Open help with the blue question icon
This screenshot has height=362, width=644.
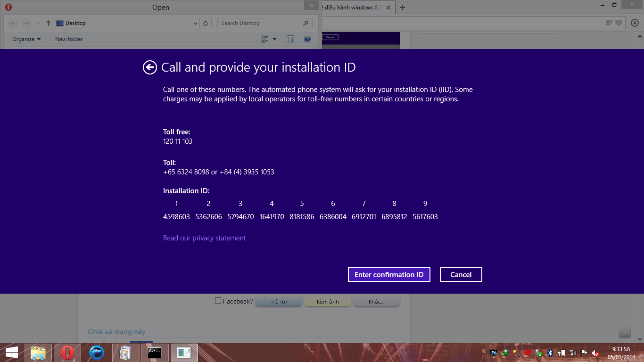pos(307,39)
